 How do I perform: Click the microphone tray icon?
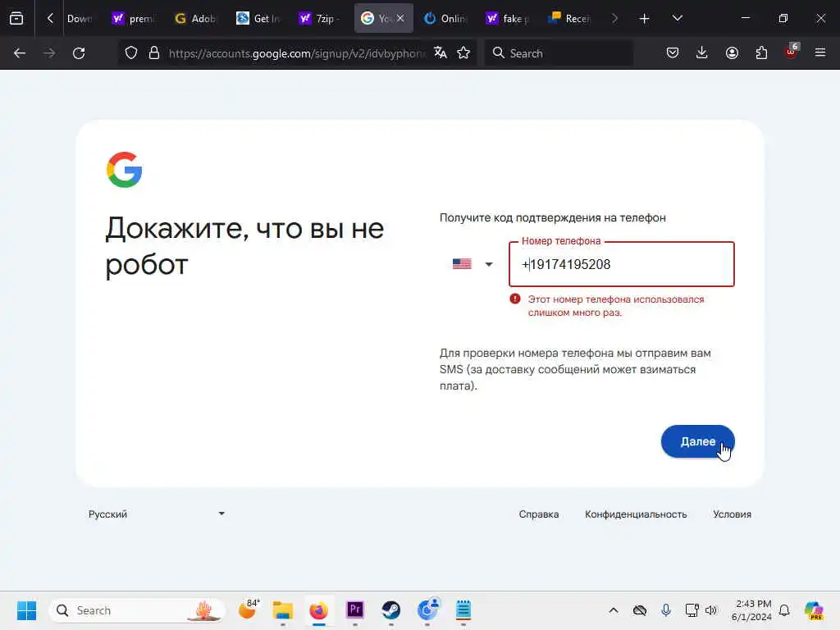pos(666,610)
